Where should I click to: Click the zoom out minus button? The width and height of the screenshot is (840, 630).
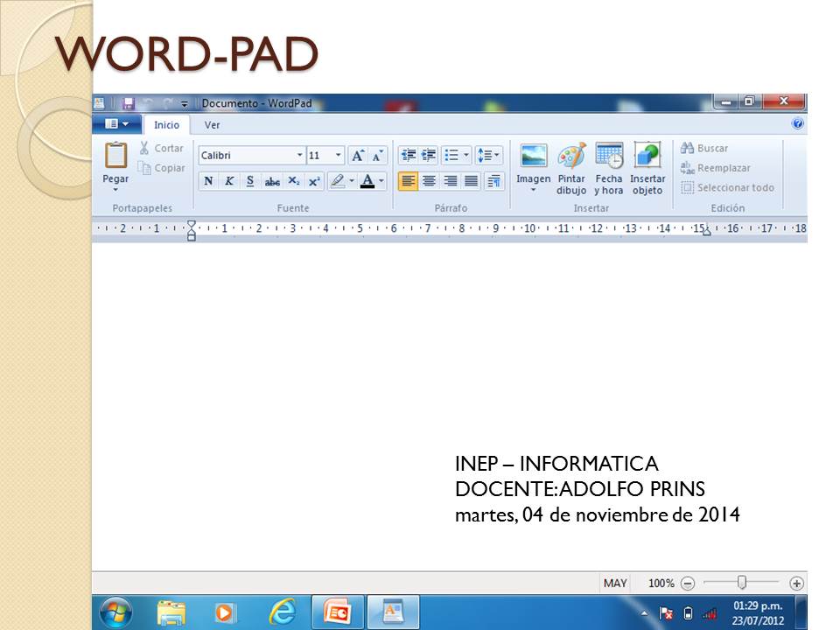click(688, 584)
